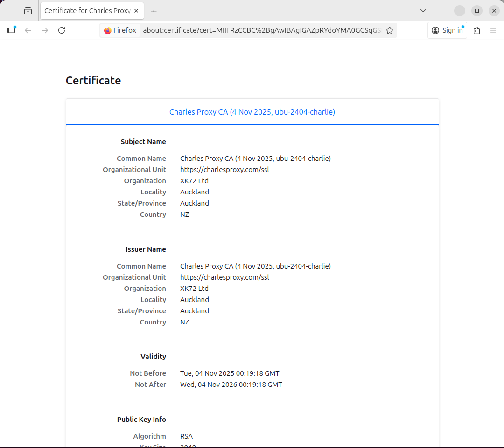Viewport: 504px width, 448px height.
Task: Maximize the Firefox window
Action: [476, 11]
